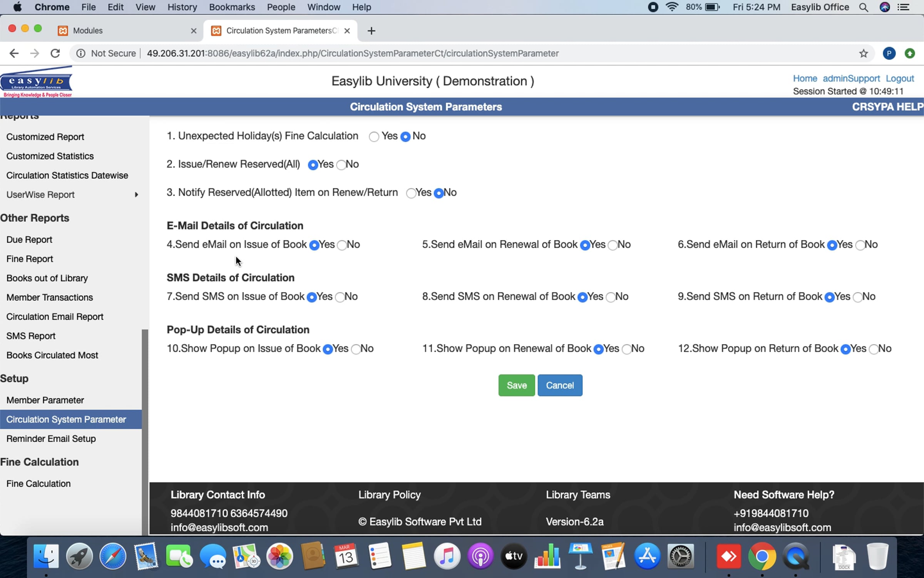The height and width of the screenshot is (578, 924).
Task: Open the People menu
Action: tap(281, 7)
